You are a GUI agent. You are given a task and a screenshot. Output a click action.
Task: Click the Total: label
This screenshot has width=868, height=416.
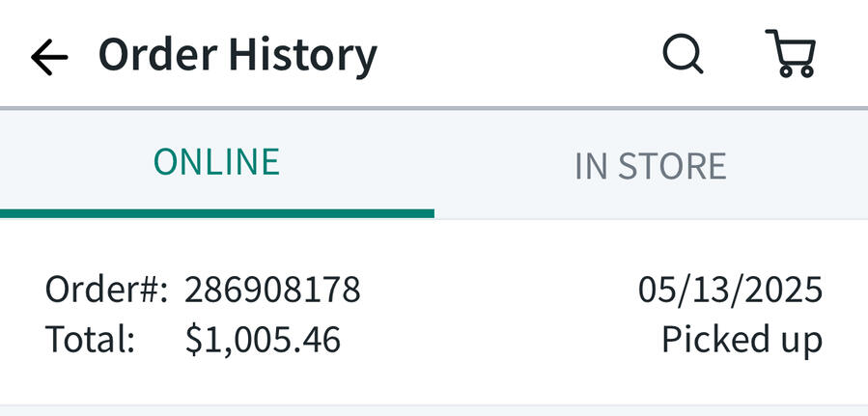[90, 340]
